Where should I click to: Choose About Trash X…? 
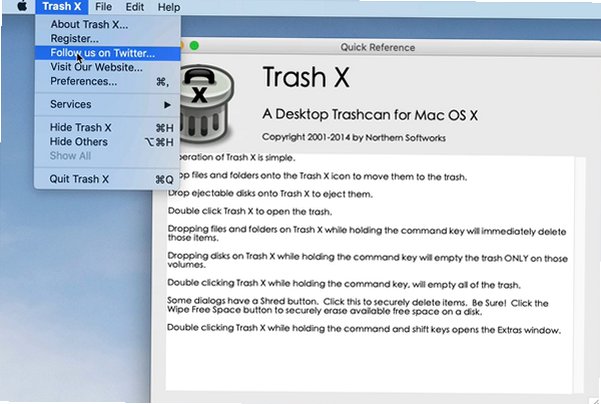click(107, 24)
